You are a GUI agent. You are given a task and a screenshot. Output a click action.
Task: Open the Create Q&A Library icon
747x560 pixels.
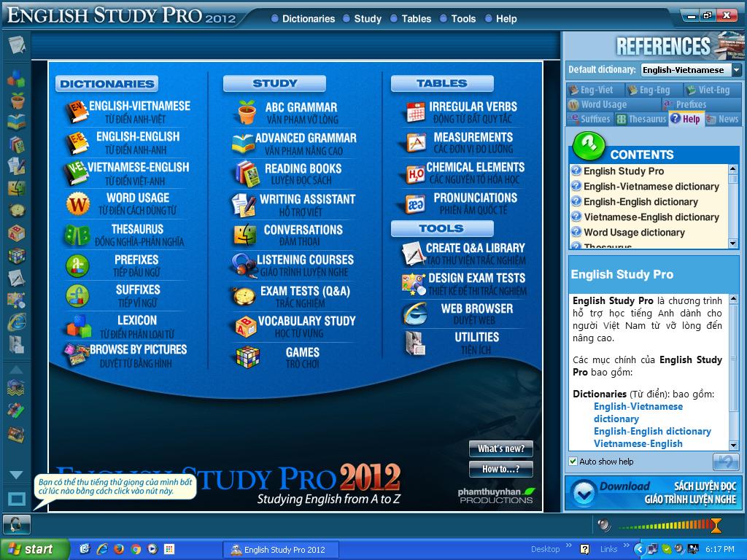(414, 253)
